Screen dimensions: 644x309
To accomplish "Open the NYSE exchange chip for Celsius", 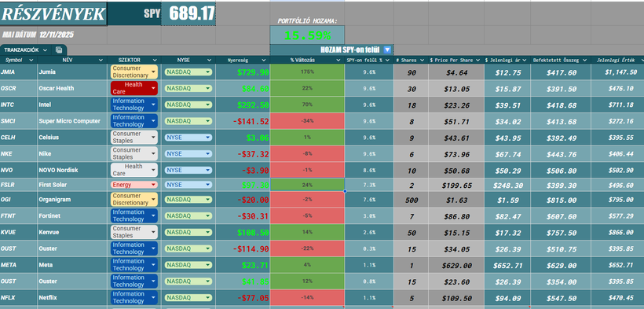I will 188,137.
